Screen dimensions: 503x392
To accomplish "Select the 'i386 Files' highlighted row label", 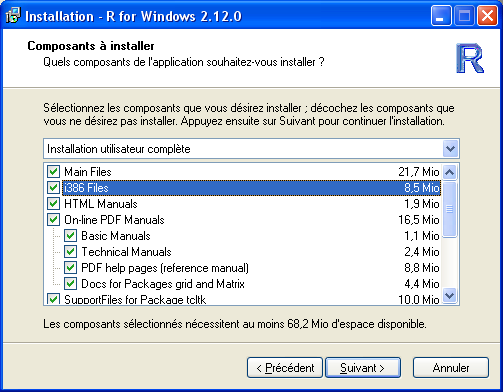I will (86, 188).
